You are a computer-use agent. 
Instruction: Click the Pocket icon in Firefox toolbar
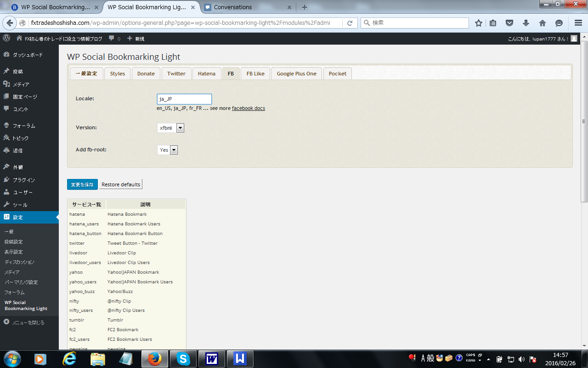[509, 23]
